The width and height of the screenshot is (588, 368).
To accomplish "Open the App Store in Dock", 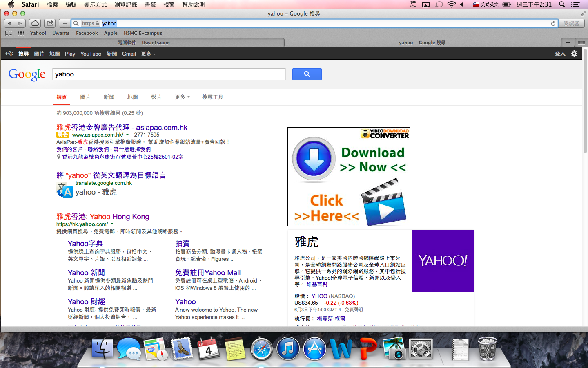I will [x=314, y=349].
